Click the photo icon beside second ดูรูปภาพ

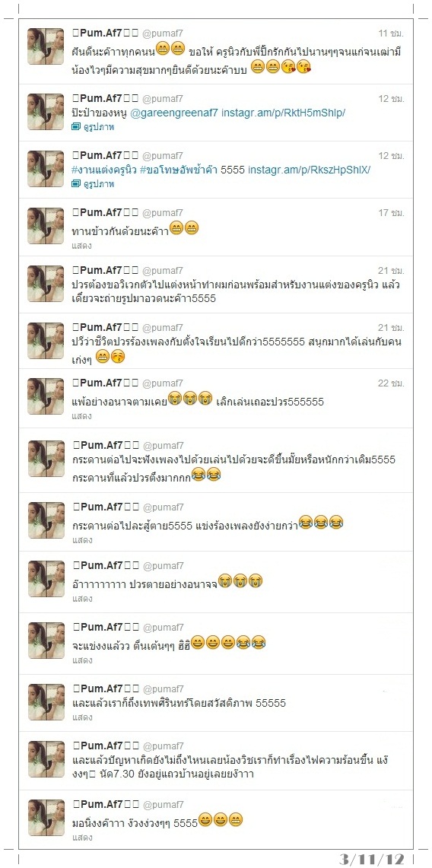coord(76,184)
